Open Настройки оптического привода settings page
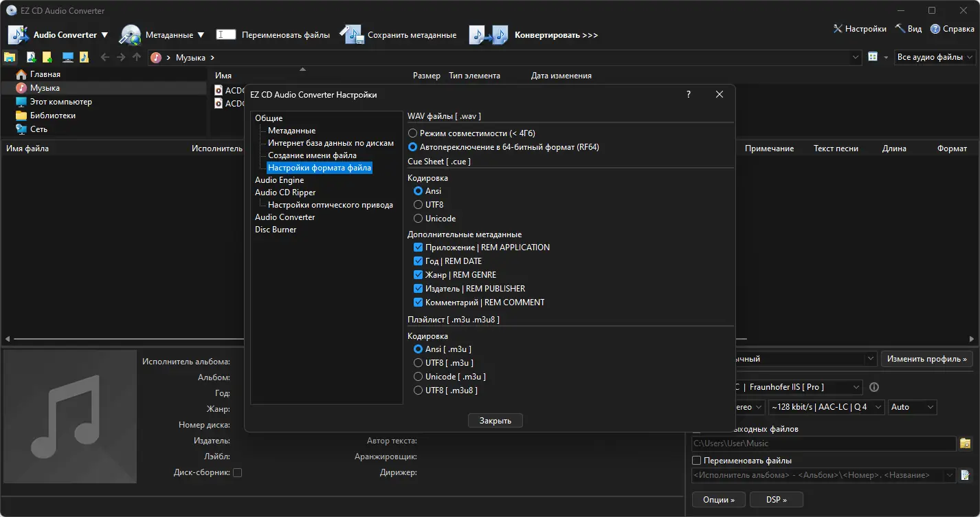980x517 pixels. [331, 205]
